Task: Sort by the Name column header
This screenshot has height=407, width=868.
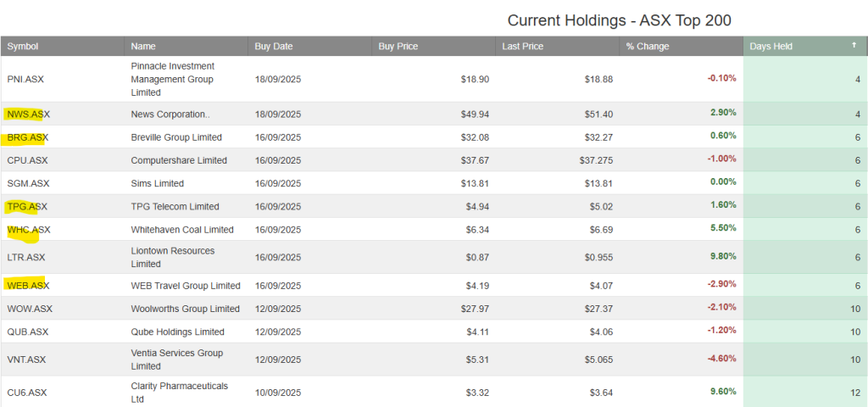Action: pos(143,47)
